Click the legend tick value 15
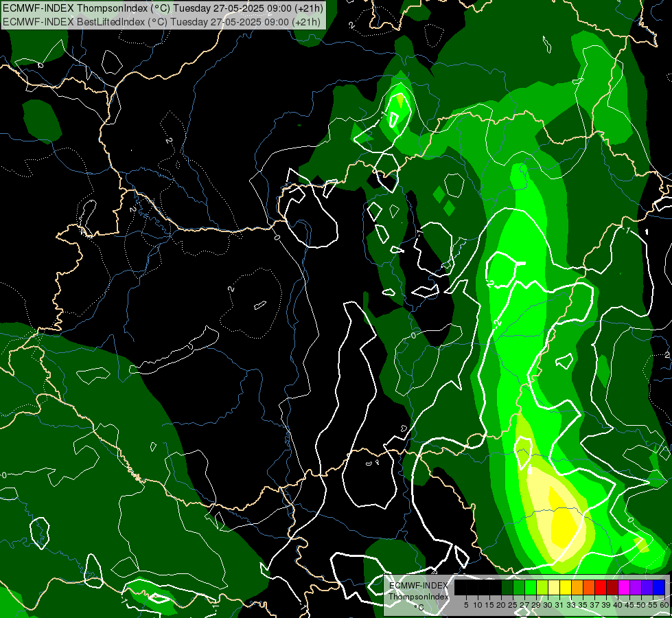Image resolution: width=672 pixels, height=618 pixels. tap(489, 605)
